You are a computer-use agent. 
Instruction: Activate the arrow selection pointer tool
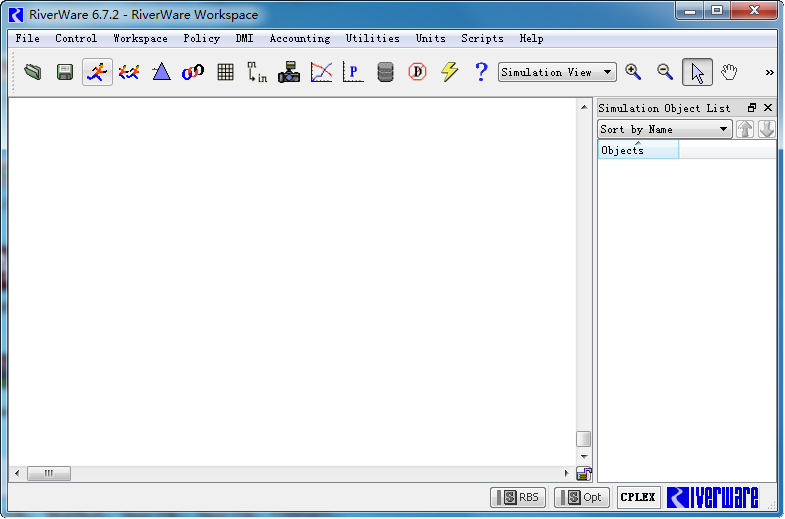click(697, 72)
